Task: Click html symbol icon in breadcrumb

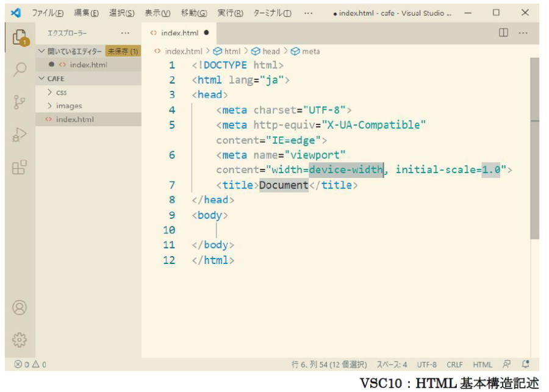Action: click(x=217, y=51)
